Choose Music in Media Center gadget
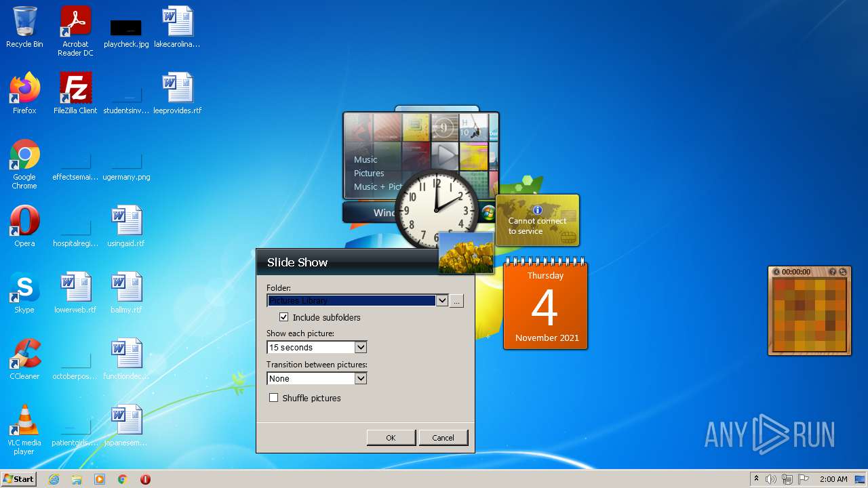This screenshot has width=868, height=488. pos(366,159)
